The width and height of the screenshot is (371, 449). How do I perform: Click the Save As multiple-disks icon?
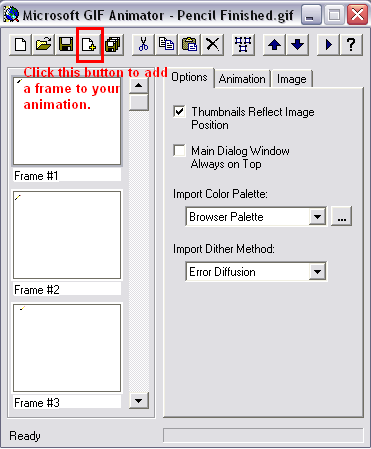113,44
